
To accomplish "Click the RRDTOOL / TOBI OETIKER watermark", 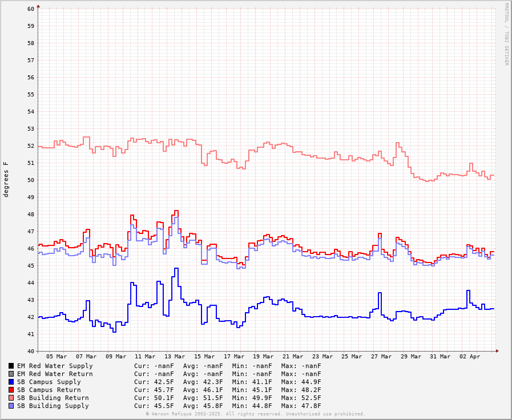I will click(506, 34).
